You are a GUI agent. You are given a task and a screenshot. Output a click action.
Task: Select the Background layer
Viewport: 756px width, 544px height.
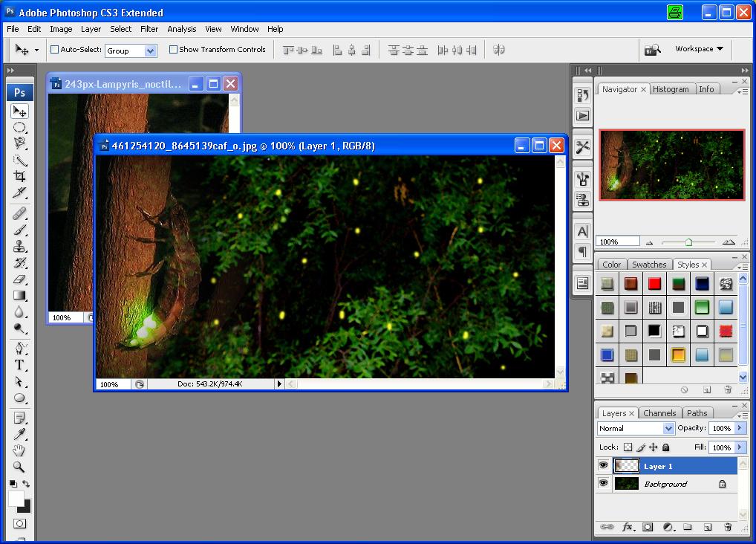pyautogui.click(x=665, y=484)
